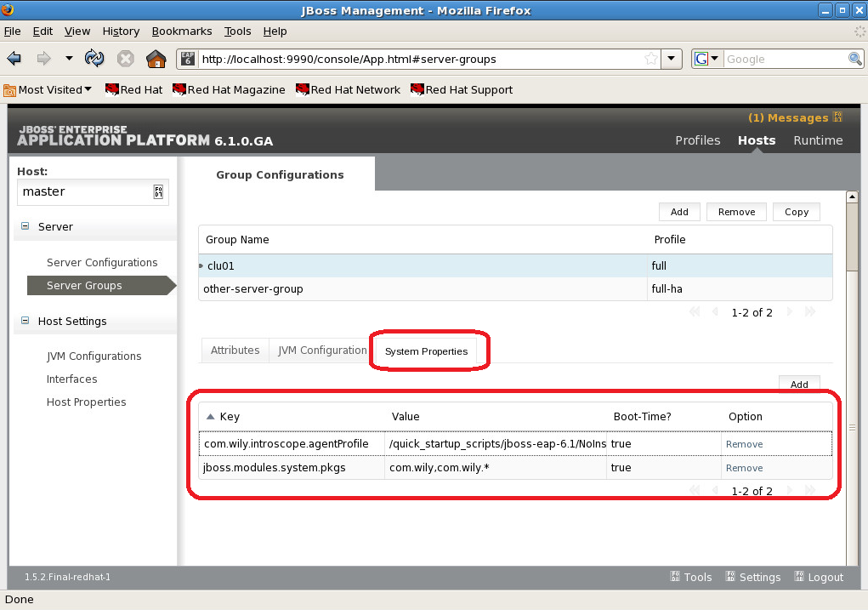The image size is (868, 610).
Task: Open JVM Configurations in sidebar
Action: coord(94,356)
